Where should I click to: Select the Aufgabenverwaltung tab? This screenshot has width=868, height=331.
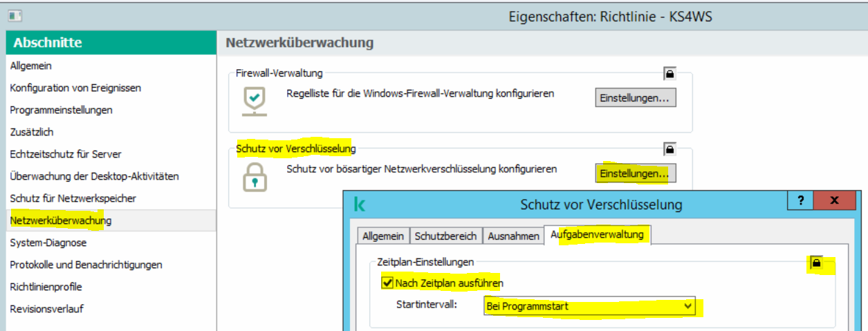point(598,234)
